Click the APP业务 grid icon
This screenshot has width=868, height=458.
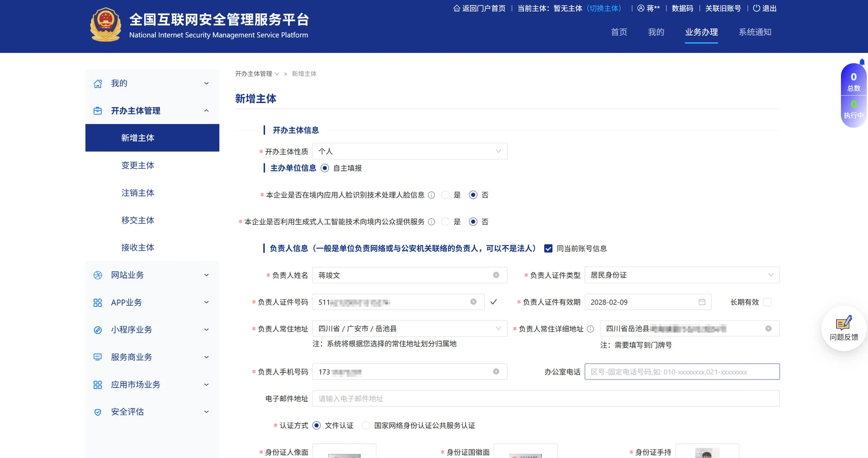click(98, 302)
